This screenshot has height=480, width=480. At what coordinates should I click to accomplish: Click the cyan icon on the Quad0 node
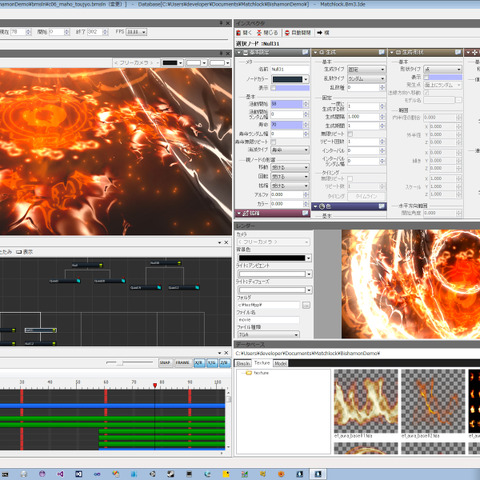(x=78, y=281)
